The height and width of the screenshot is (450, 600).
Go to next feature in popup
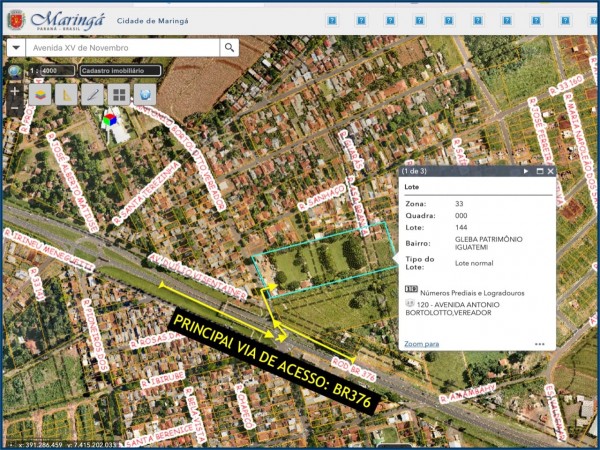pyautogui.click(x=526, y=171)
